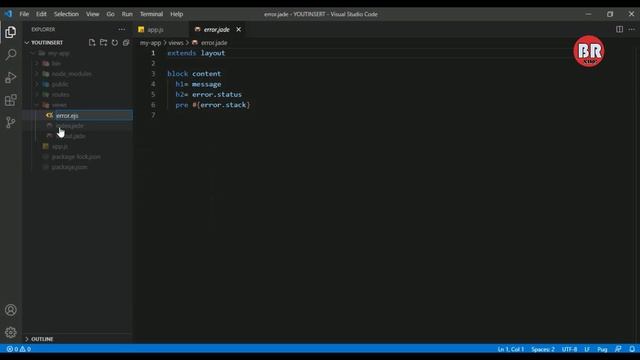Open notifications bell in status bar

(632, 349)
